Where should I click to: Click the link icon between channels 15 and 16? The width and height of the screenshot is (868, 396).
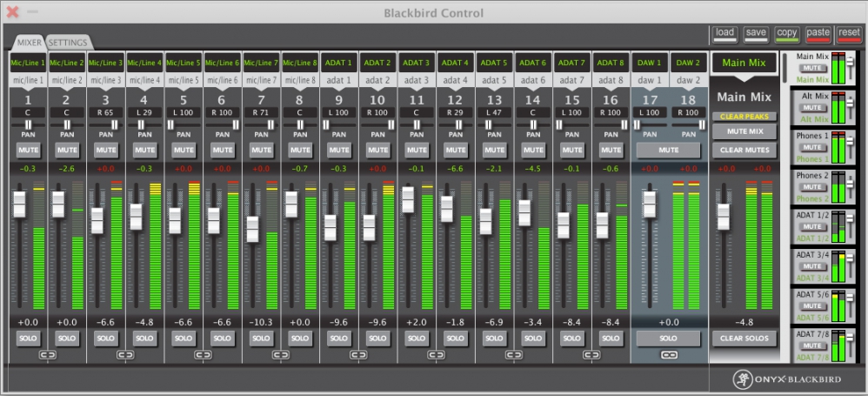591,354
